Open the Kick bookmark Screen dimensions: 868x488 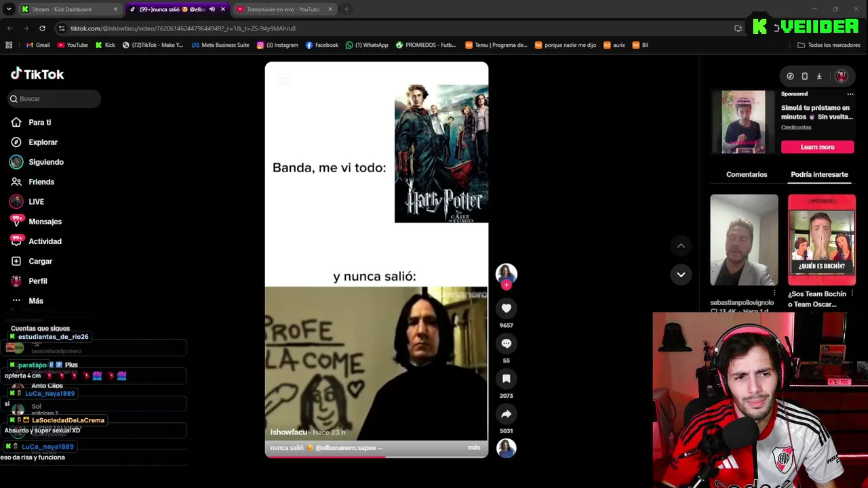[105, 45]
